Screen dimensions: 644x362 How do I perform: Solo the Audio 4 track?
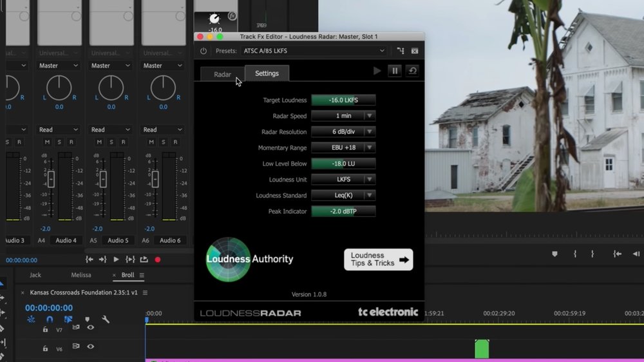tap(59, 142)
